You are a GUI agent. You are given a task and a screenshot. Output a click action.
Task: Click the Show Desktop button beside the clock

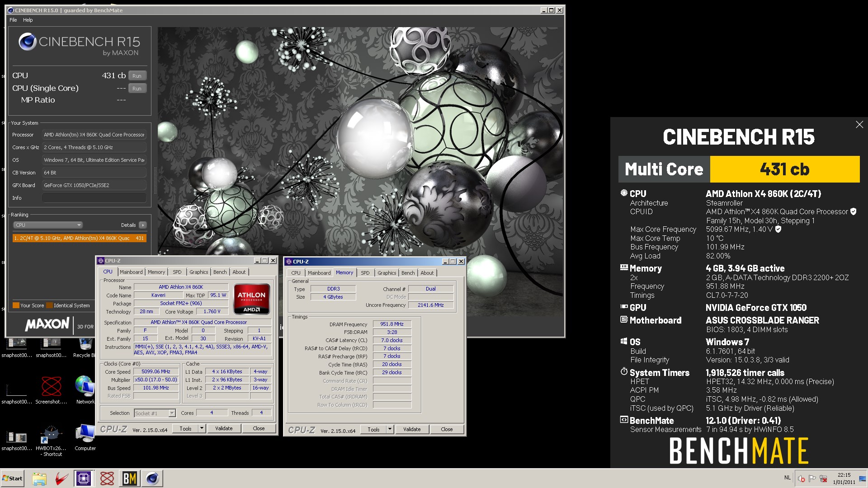click(x=863, y=479)
